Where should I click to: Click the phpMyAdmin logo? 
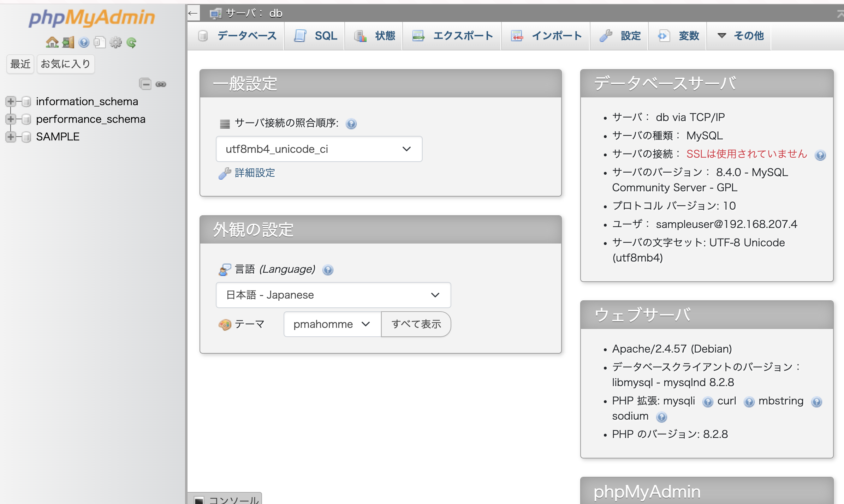[91, 18]
